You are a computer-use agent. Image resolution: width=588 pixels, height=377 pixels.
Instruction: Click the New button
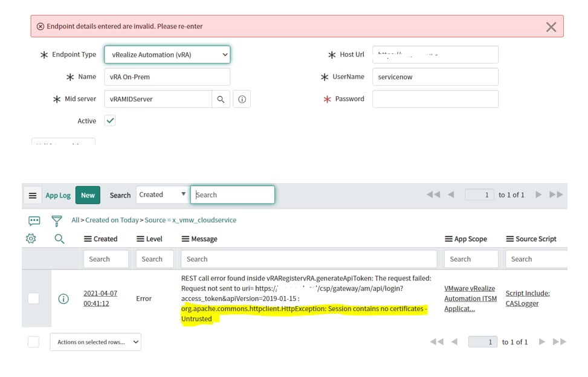coord(88,195)
